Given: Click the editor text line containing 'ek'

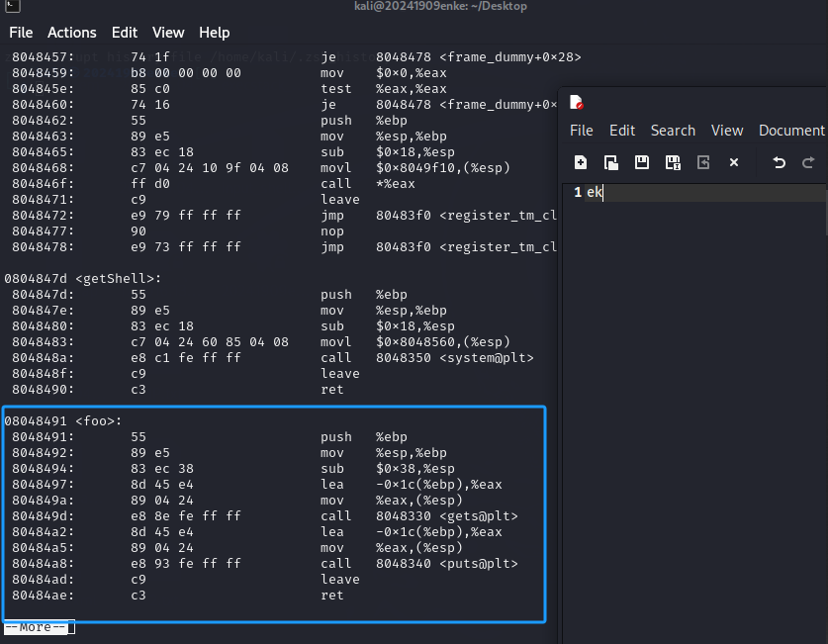Looking at the screenshot, I should click(x=705, y=192).
